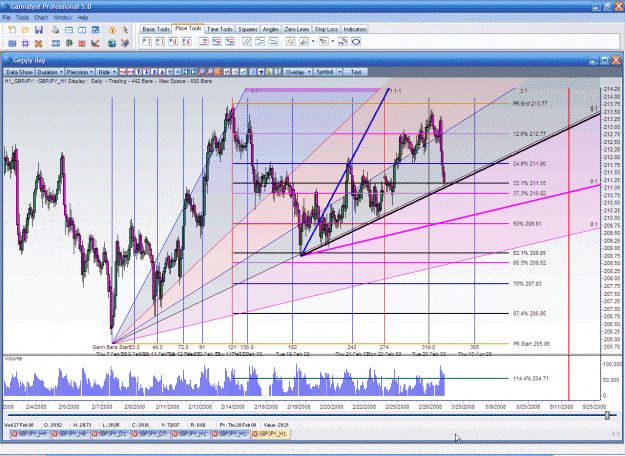Click the 50% 209.81 retracement label
The height and width of the screenshot is (456, 625).
point(527,224)
